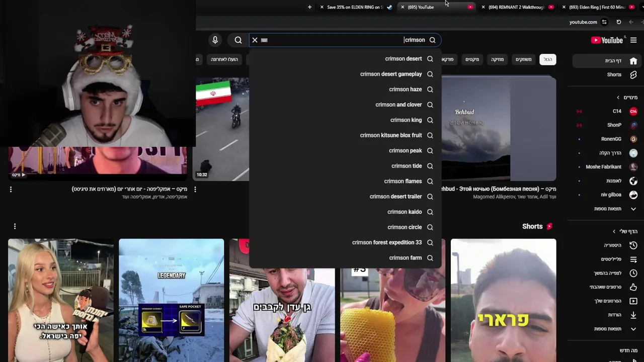Open the הדף שלי section chevron

click(x=614, y=231)
